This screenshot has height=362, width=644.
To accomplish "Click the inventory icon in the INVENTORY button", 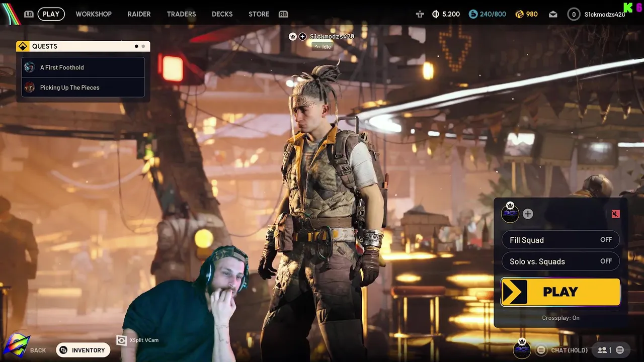I will (64, 350).
